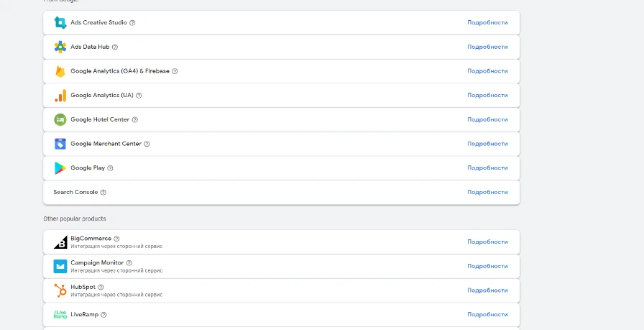Select the Ads Data Hub label
This screenshot has width=644, height=330.
pos(90,47)
